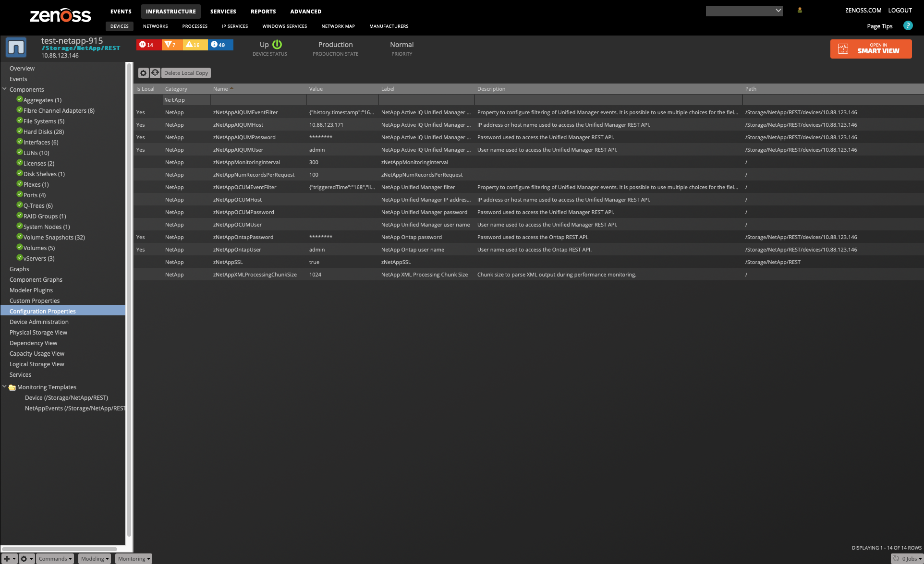924x564 pixels.
Task: Click the left panel vertical scrollbar
Action: (x=129, y=300)
